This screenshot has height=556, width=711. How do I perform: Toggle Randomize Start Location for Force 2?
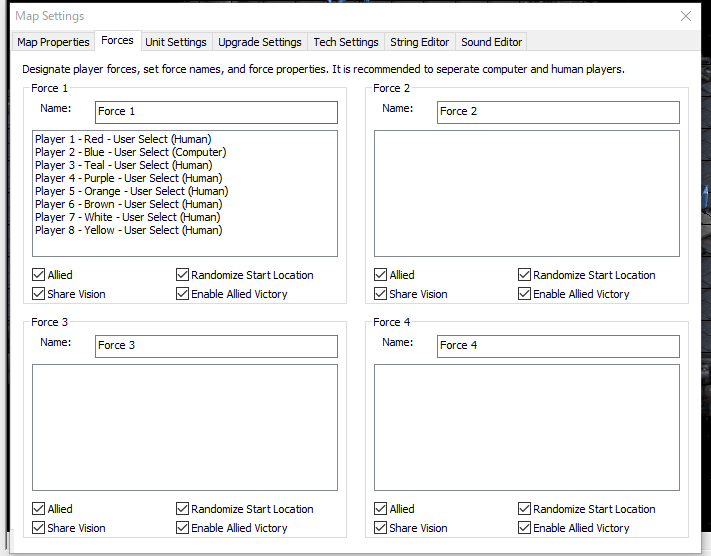tap(524, 275)
